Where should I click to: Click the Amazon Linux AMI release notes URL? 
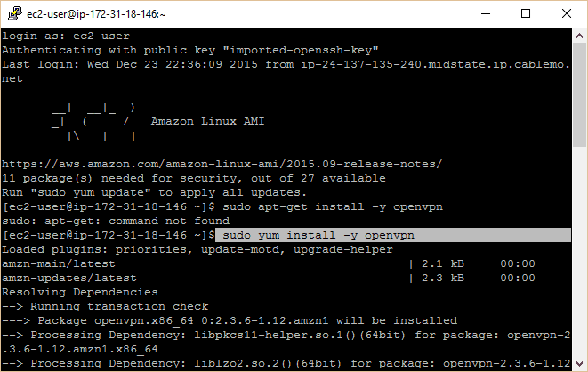tap(222, 164)
